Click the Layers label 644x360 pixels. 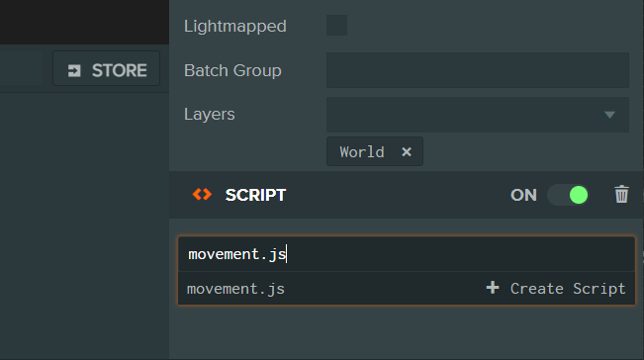[210, 115]
